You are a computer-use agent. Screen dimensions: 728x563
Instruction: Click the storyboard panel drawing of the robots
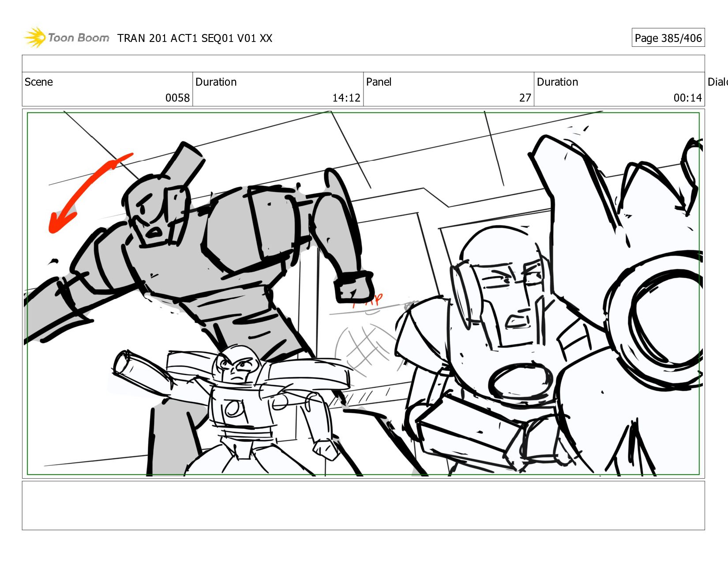pyautogui.click(x=363, y=294)
